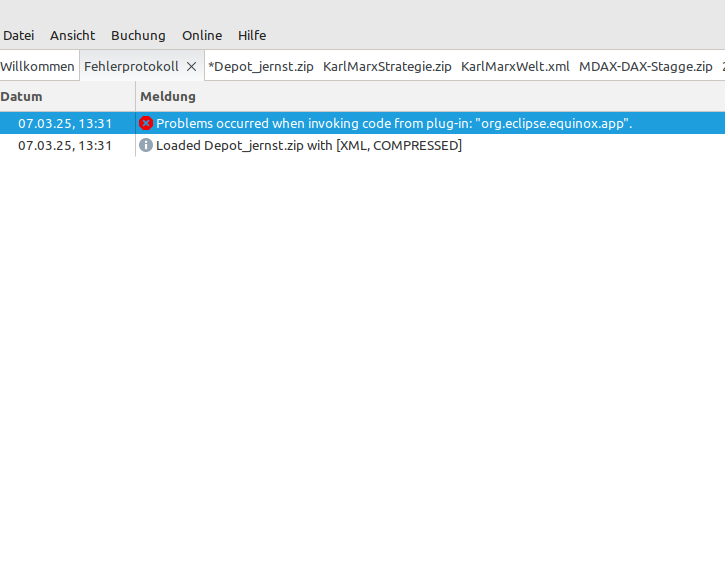Close the Fehlerprotokoll tab
Viewport: 725px width, 562px height.
click(x=191, y=67)
